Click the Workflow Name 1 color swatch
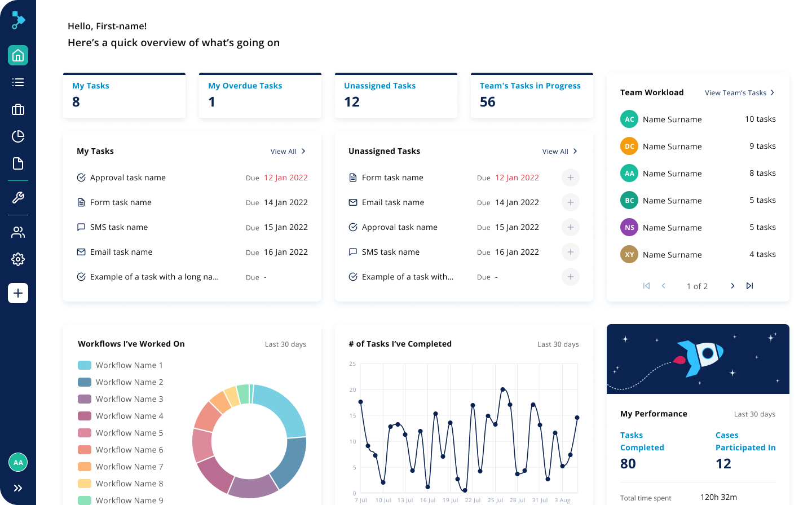Image resolution: width=812 pixels, height=505 pixels. [85, 365]
